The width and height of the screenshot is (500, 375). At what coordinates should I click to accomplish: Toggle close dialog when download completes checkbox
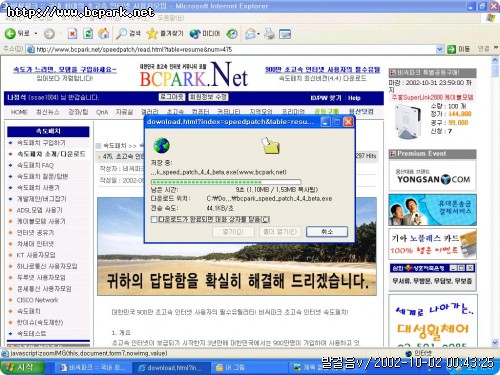pyautogui.click(x=154, y=219)
